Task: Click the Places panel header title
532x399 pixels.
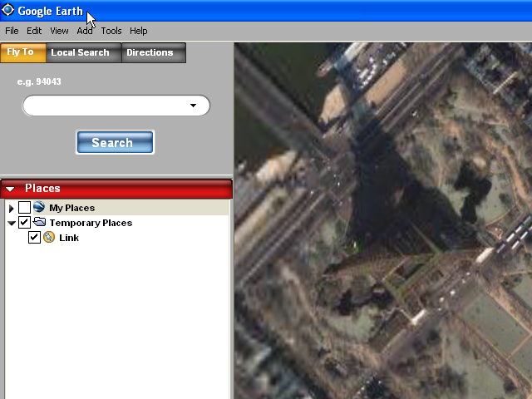Action: 42,189
